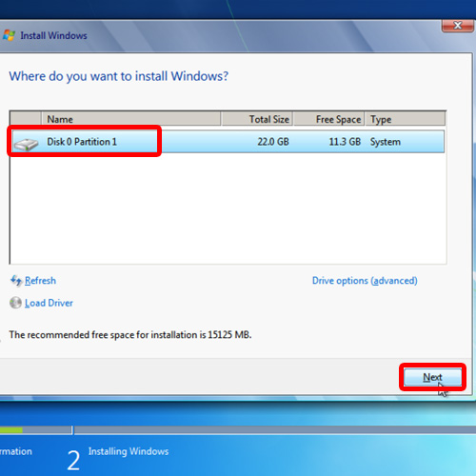Click empty area of the partition list
This screenshot has width=476, height=476.
click(x=228, y=208)
